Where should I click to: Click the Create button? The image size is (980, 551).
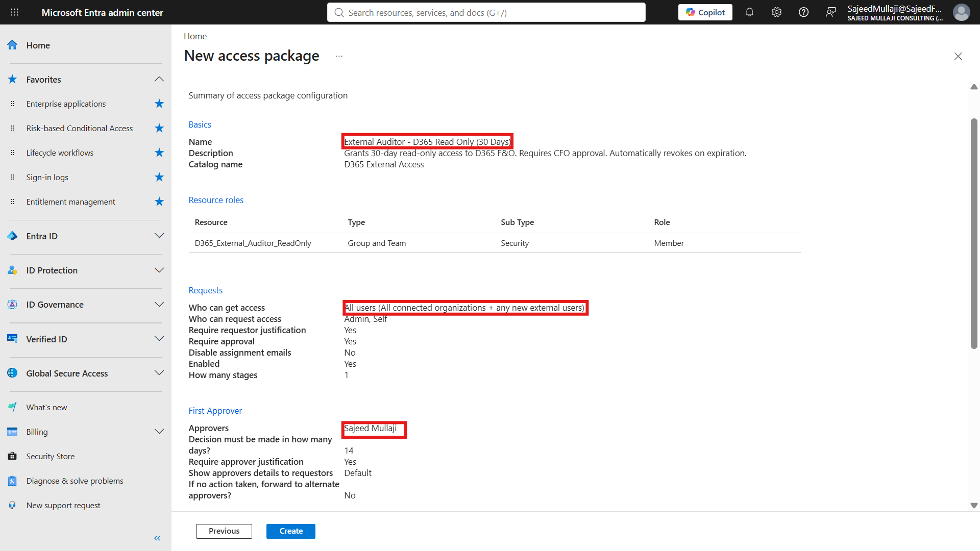[x=291, y=531]
